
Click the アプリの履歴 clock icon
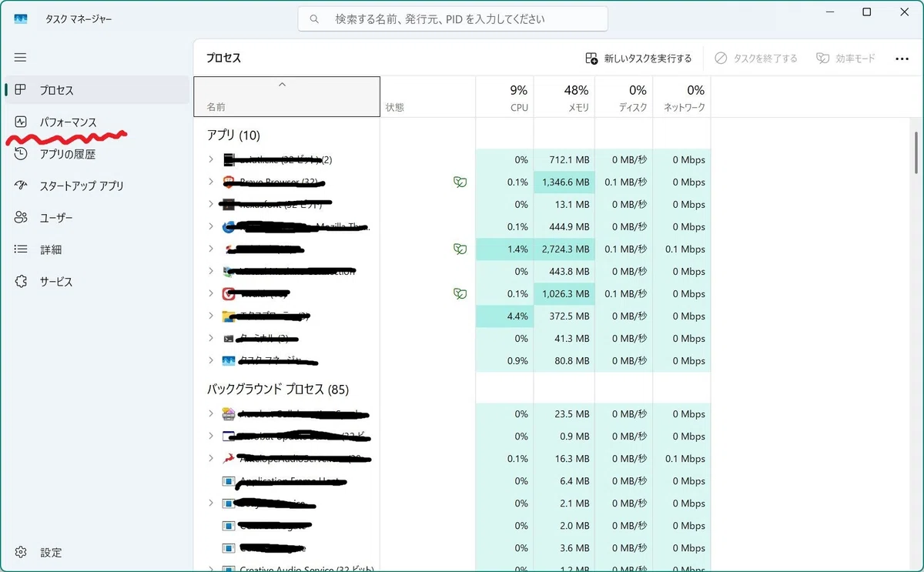21,154
